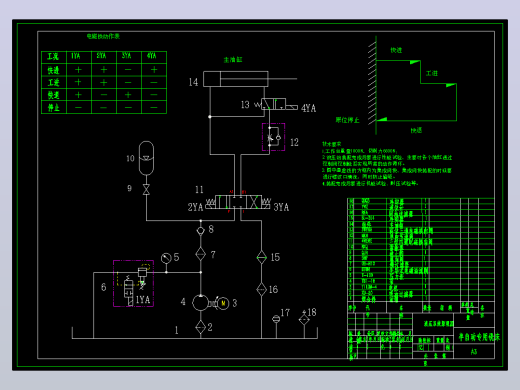This screenshot has width=520, height=390.
Task: Select the accumulator symbol numbered 10
Action: [x=146, y=158]
